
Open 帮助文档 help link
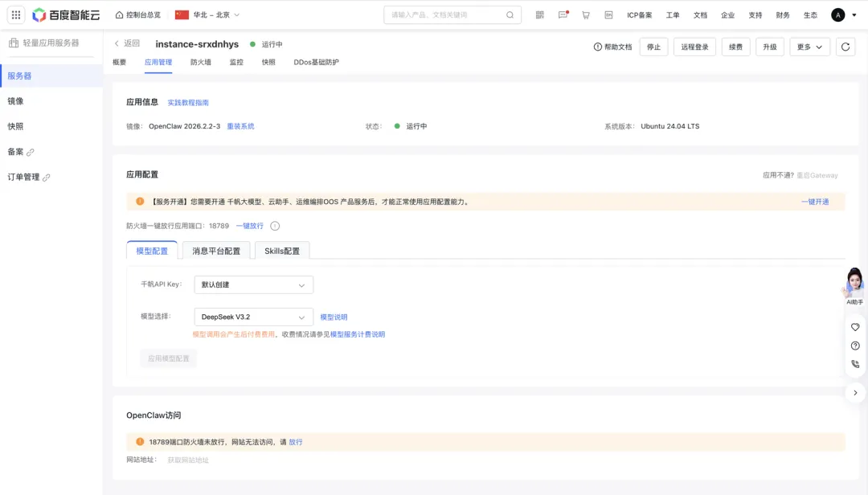point(612,47)
